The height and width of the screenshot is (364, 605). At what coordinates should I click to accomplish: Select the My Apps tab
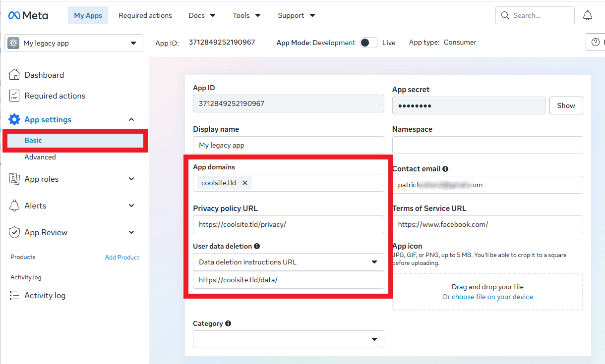click(88, 15)
